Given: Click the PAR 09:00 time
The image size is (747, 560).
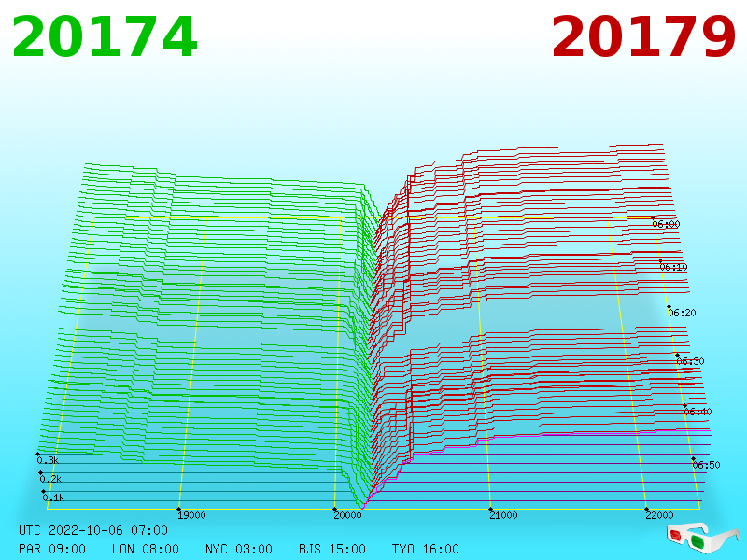Looking at the screenshot, I should click(x=52, y=549).
